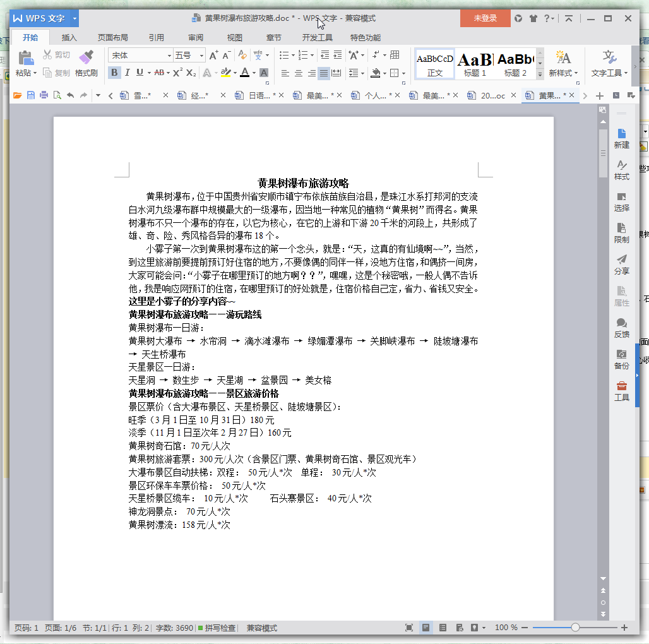
Task: Add new document tab with plus button
Action: 599,96
